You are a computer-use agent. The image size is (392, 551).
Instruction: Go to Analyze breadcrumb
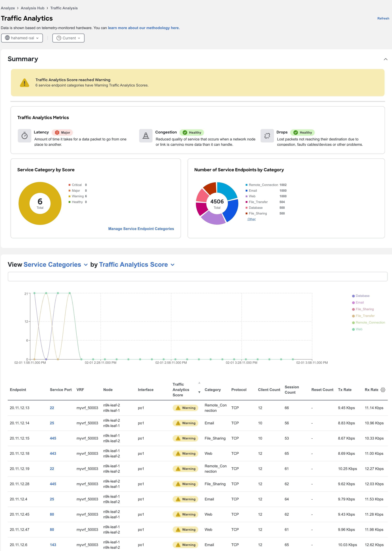(x=8, y=8)
